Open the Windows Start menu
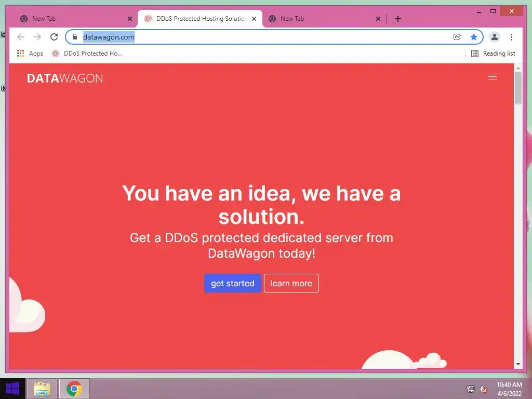Screen dimensions: 532x399 (12, 389)
